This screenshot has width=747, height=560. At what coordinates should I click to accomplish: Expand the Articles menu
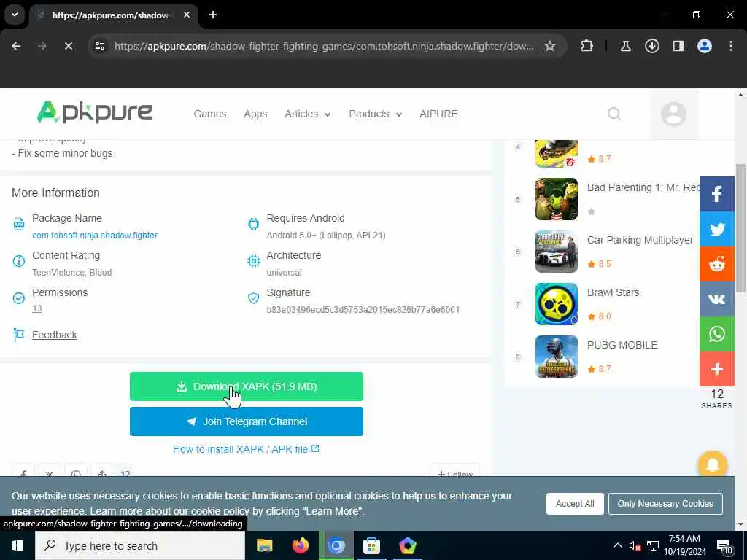pos(307,114)
